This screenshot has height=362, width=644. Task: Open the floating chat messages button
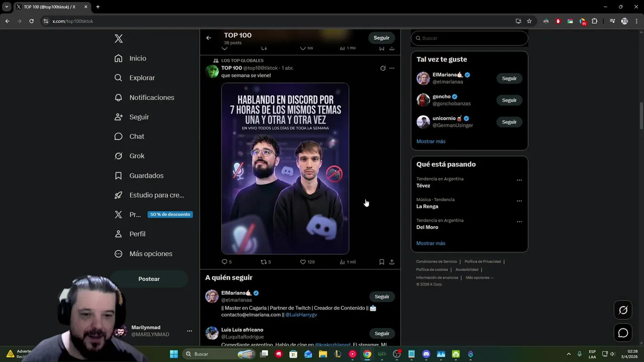(623, 333)
